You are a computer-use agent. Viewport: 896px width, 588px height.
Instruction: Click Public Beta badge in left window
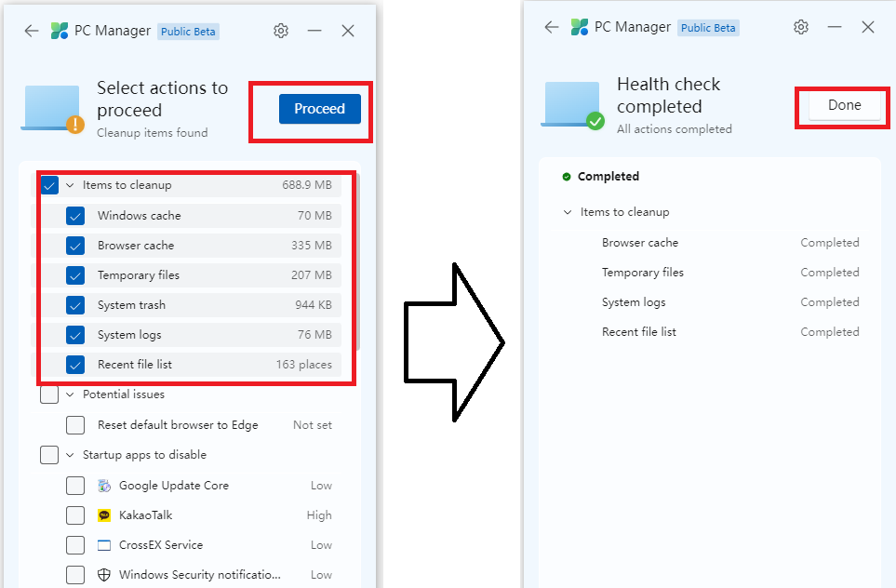tap(188, 32)
